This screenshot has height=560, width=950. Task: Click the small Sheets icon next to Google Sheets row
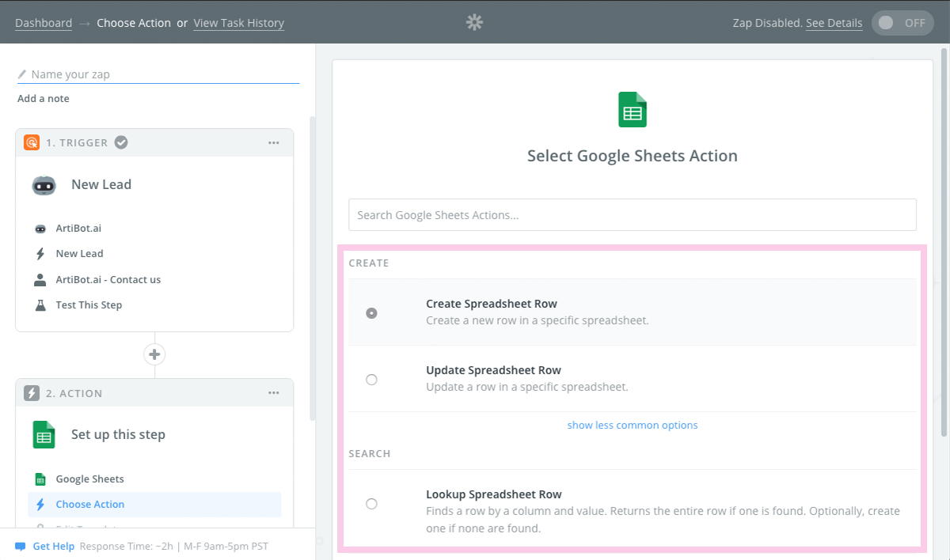[x=40, y=479]
